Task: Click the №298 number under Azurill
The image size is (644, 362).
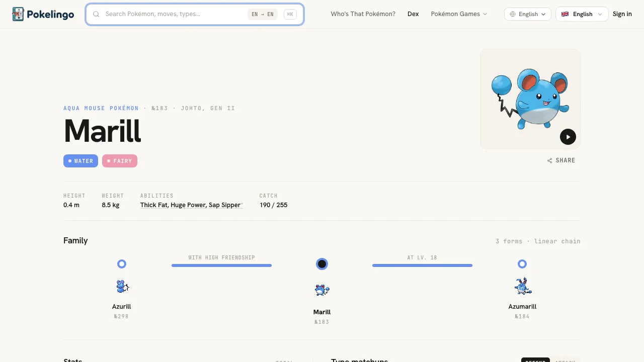Action: (x=122, y=317)
